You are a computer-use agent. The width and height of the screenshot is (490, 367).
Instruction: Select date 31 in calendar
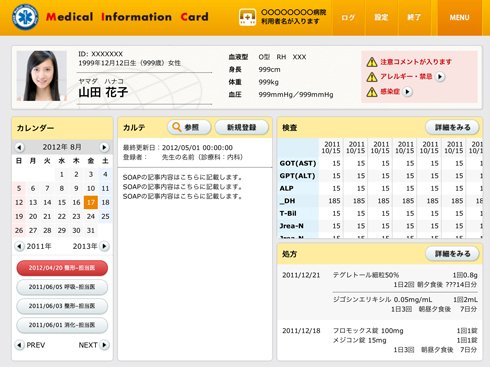91,230
